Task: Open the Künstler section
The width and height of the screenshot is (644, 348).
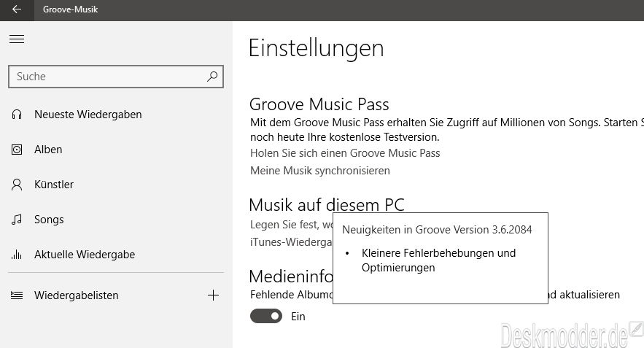Action: [54, 185]
